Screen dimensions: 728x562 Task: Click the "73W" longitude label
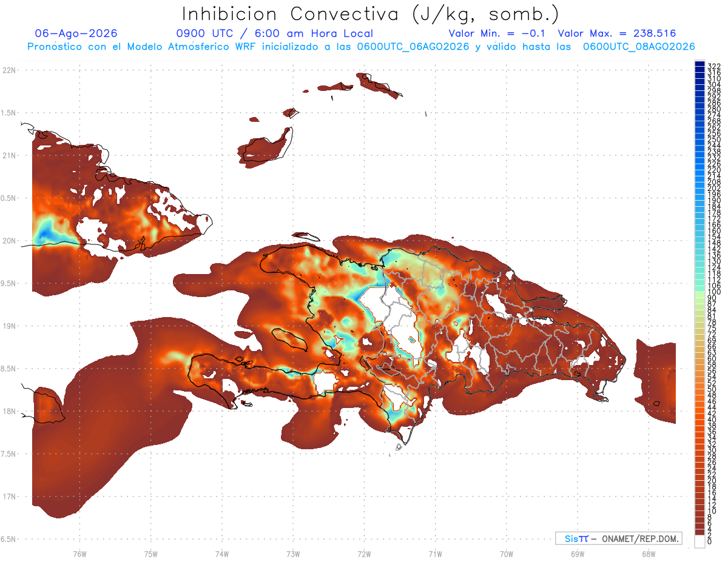[293, 553]
